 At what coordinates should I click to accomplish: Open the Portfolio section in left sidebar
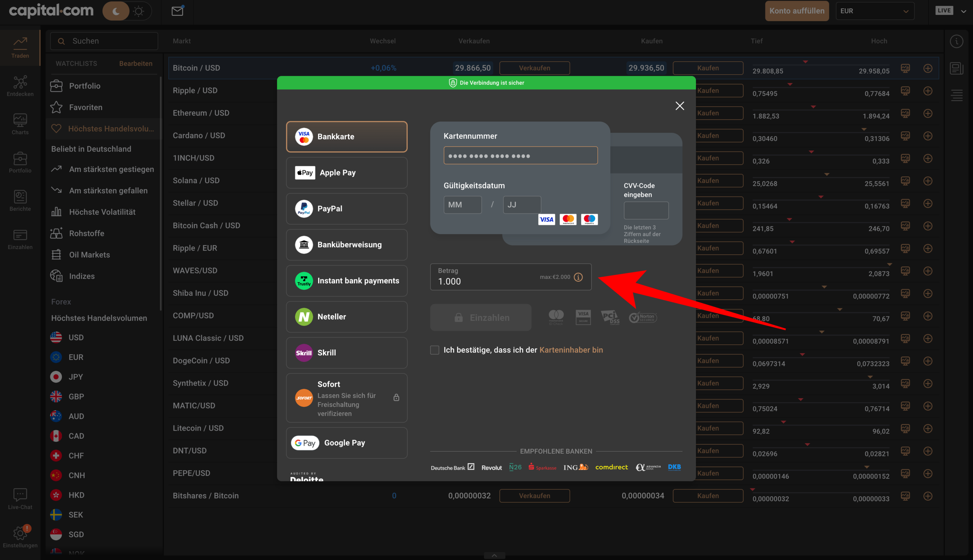(x=20, y=162)
